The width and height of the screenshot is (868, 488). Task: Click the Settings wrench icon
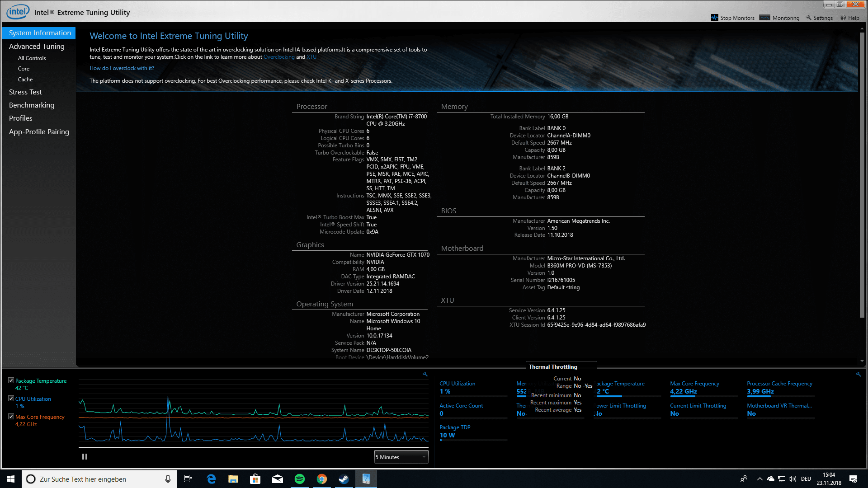tap(808, 18)
